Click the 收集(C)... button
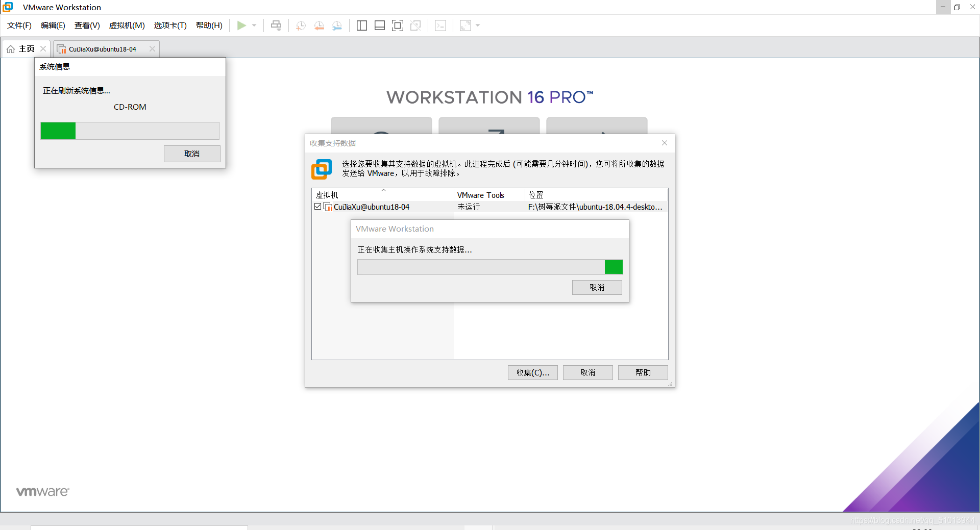 click(533, 373)
